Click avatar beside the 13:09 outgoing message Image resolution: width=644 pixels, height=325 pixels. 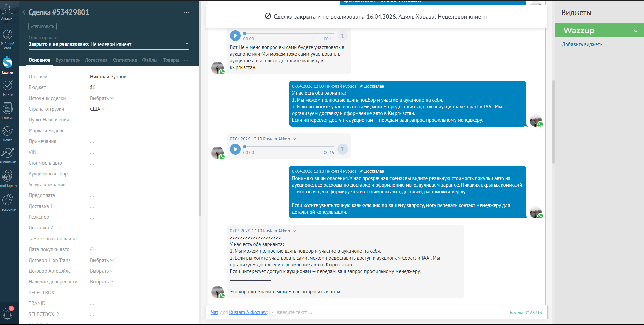point(536,120)
